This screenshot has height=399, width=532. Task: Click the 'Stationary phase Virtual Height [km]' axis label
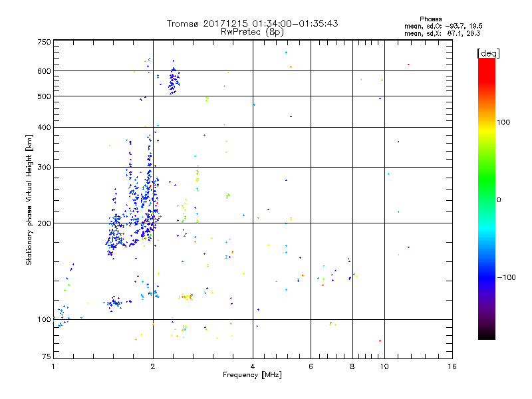(29, 200)
